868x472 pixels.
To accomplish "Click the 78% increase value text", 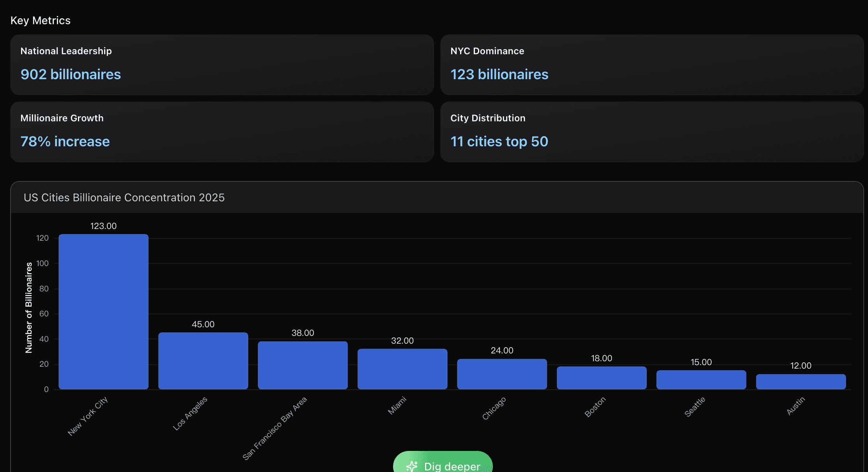I will click(x=65, y=141).
